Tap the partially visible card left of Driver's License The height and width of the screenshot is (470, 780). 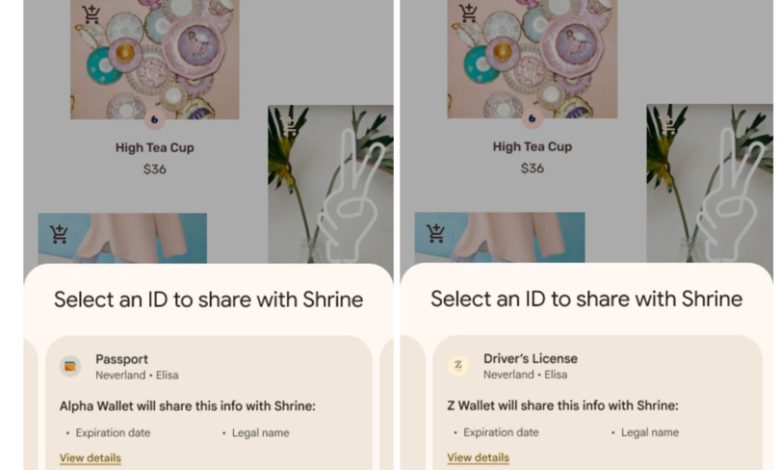coord(413,403)
